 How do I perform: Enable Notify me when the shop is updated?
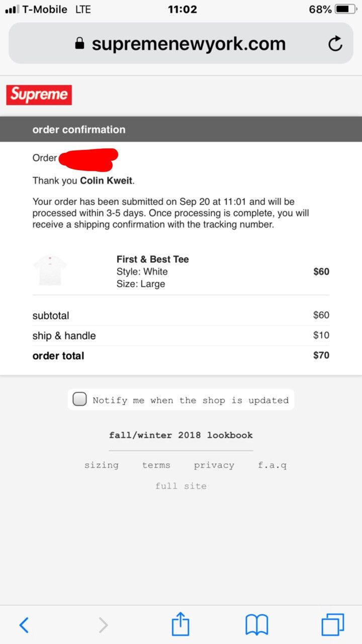[x=79, y=399]
